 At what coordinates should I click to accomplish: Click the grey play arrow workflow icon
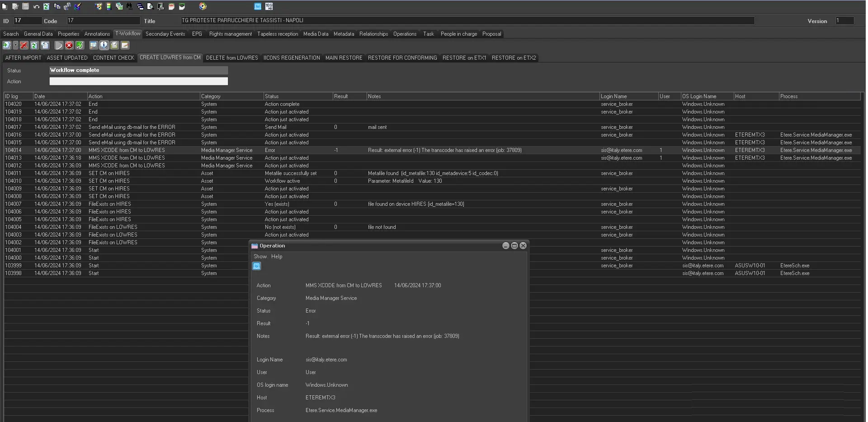point(59,45)
